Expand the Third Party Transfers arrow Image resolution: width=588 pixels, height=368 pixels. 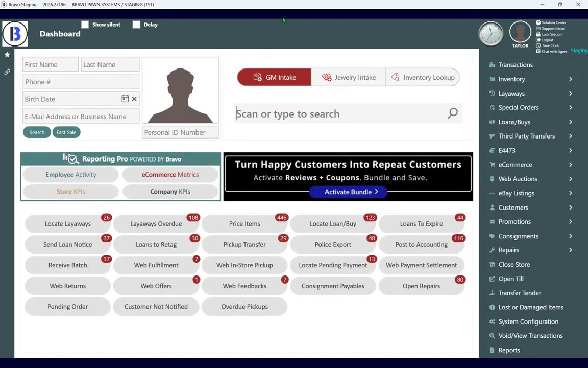570,136
